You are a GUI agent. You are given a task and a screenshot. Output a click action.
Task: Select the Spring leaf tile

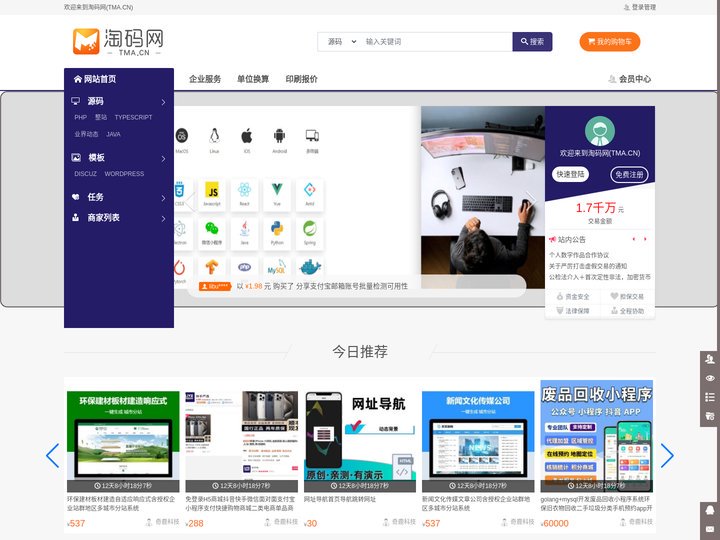[x=310, y=232]
